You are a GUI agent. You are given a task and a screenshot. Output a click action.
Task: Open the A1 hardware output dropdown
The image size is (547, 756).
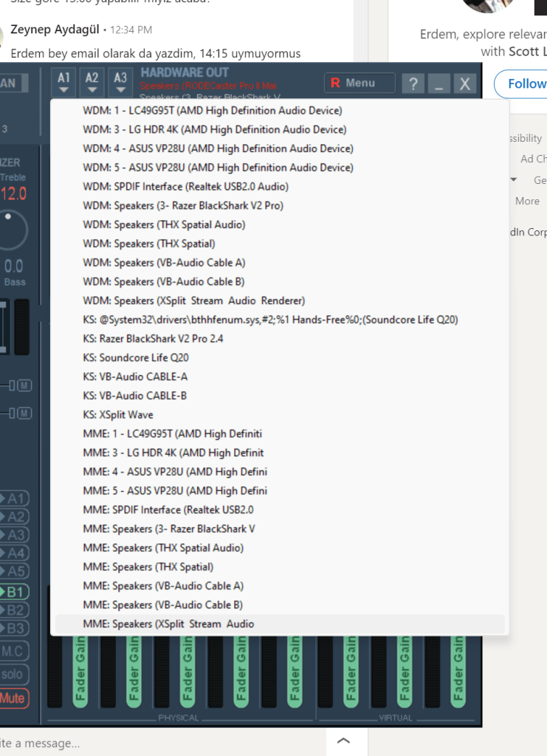tap(63, 83)
